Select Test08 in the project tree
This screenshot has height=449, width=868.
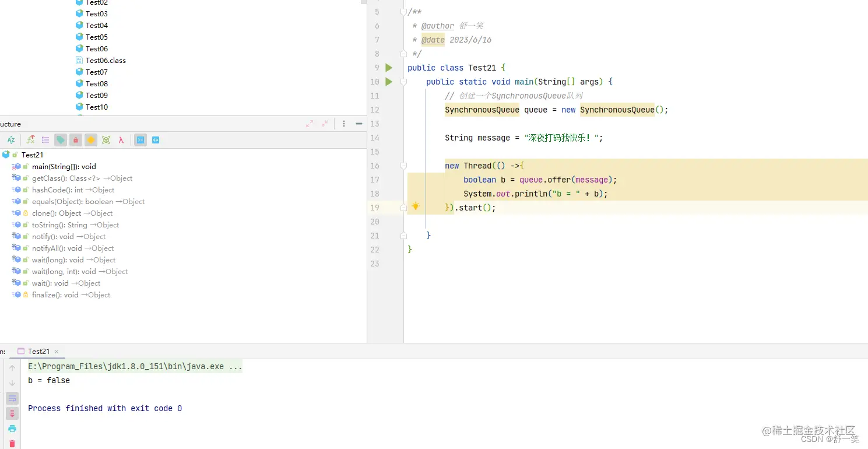[96, 83]
